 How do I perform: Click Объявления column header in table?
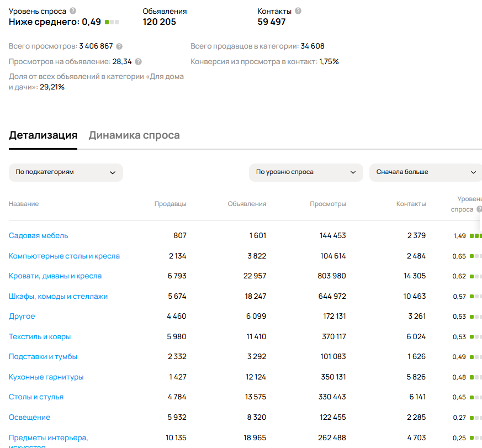point(247,204)
